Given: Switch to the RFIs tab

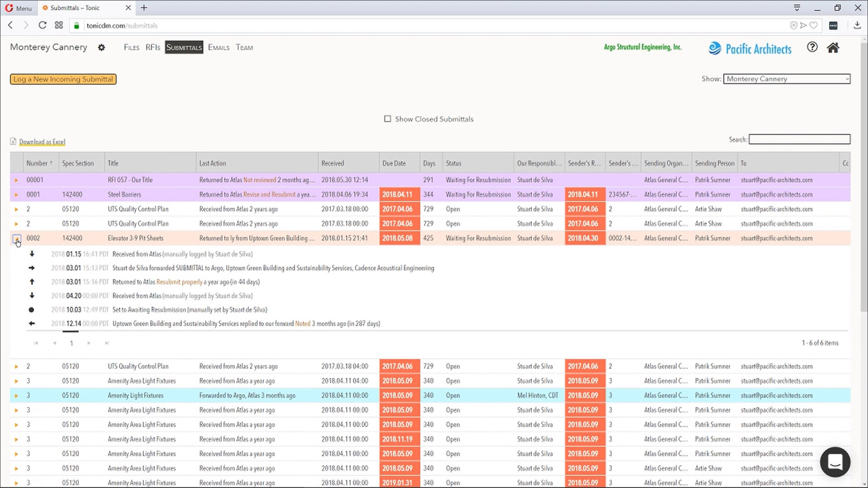Looking at the screenshot, I should (153, 47).
